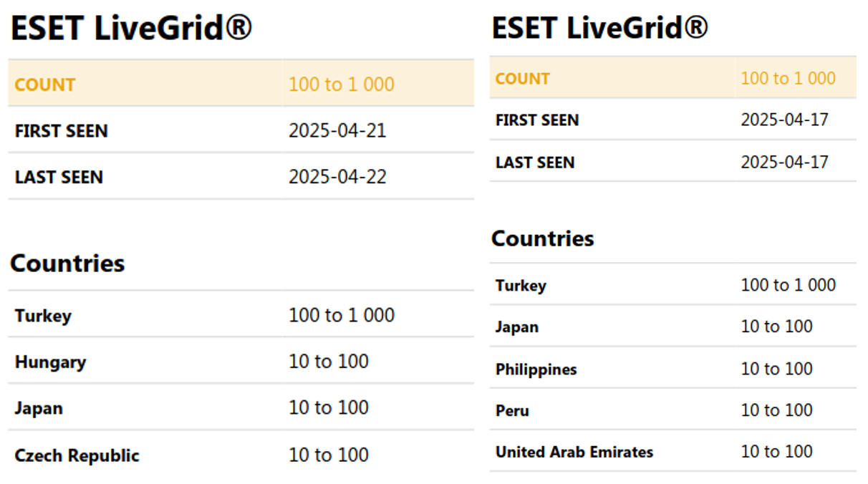Click the left ESET LiveGrid® heading
This screenshot has width=868, height=484.
131,29
